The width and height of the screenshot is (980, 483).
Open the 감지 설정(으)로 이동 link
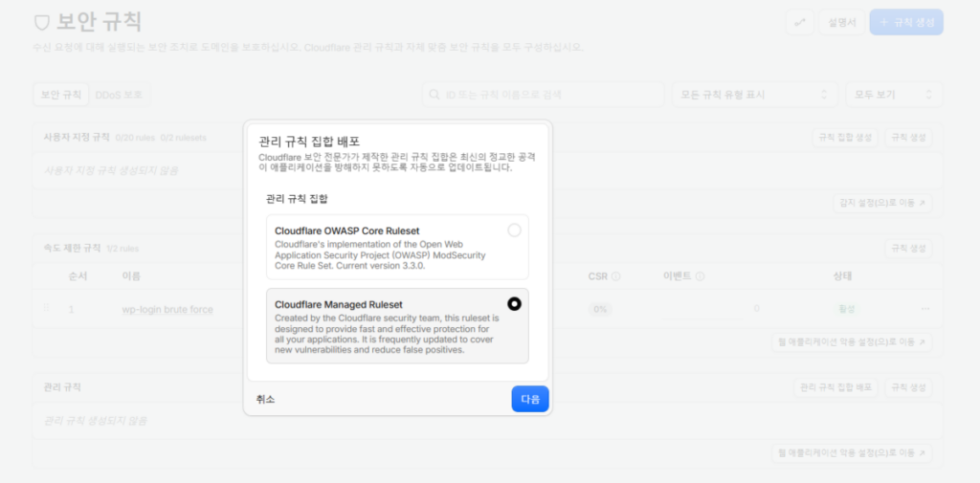point(882,203)
